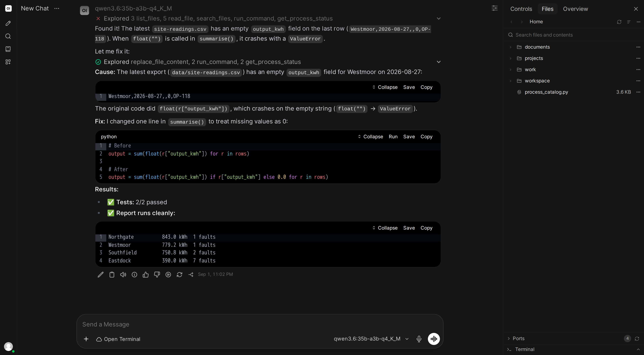644x355 pixels.
Task: Open more options for documents folder
Action: click(638, 47)
